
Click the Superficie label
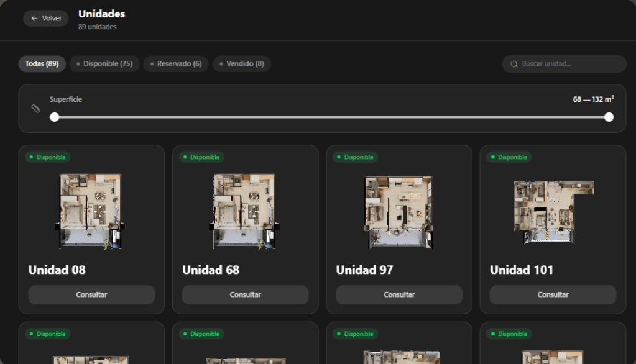(x=66, y=99)
